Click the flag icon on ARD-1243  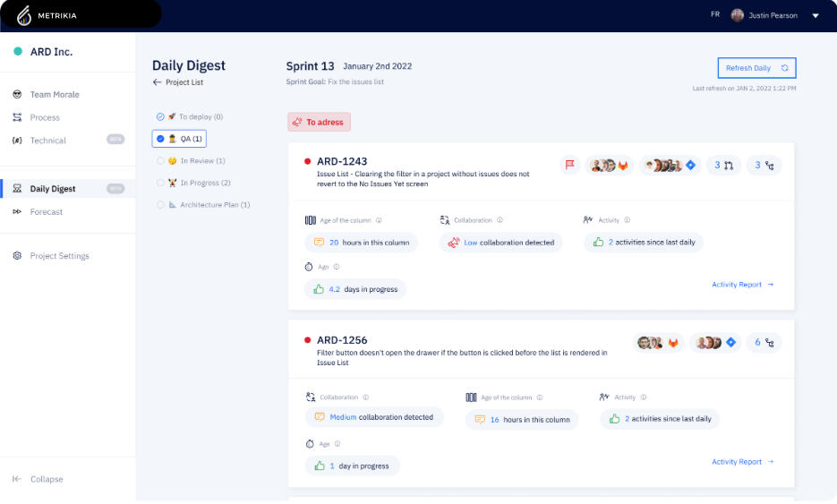click(569, 166)
